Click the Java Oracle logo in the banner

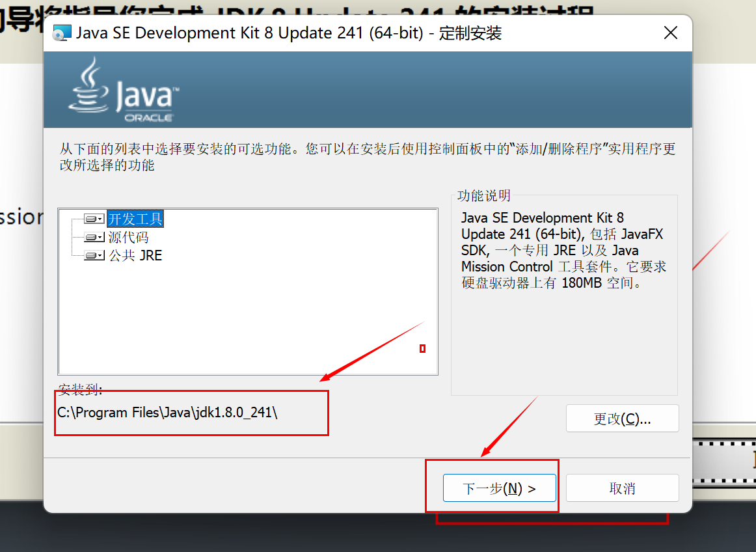pyautogui.click(x=124, y=90)
